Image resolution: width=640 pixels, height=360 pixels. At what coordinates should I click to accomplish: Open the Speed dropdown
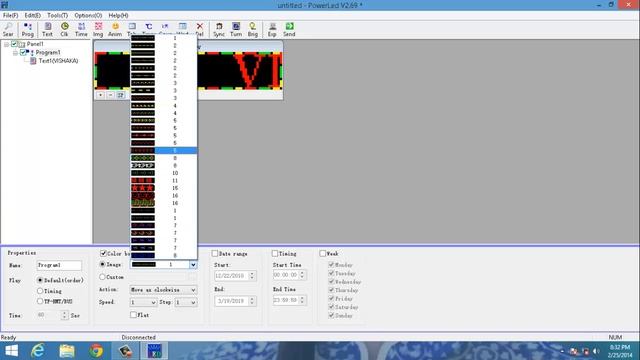(143, 302)
